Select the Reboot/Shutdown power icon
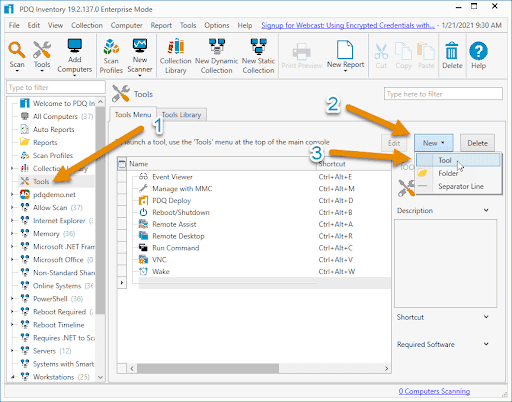Screen dimensions: 512x402 [143, 212]
